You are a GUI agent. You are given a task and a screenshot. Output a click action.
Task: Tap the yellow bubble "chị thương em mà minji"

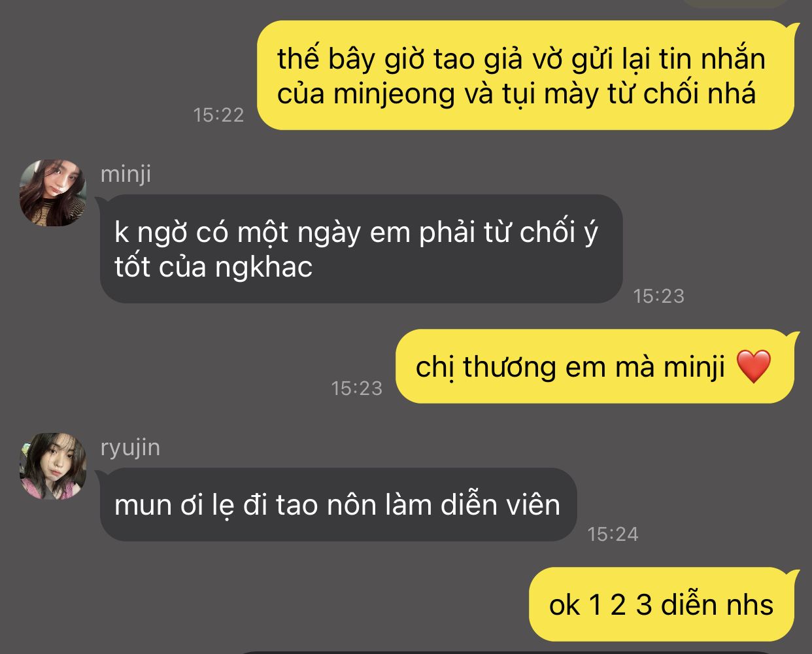click(598, 366)
